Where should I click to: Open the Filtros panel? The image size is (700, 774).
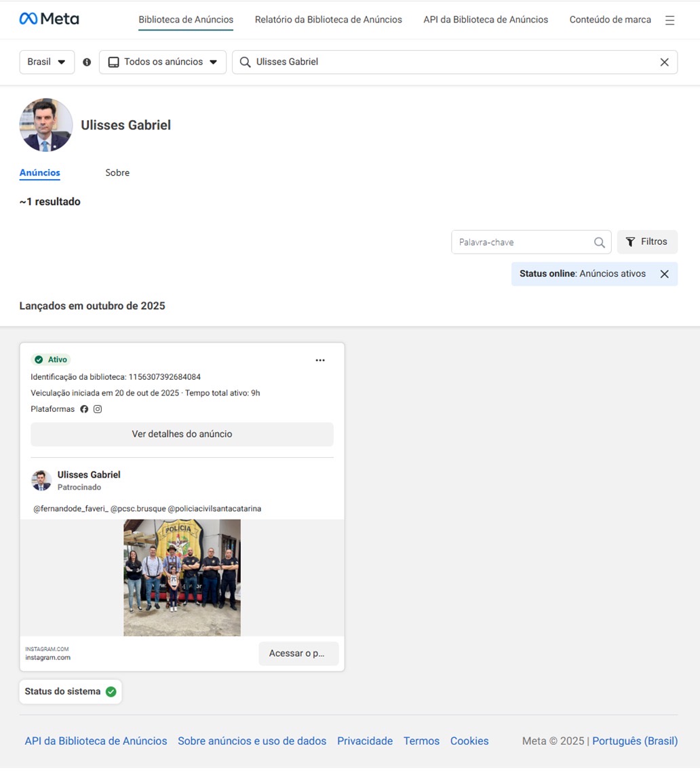click(647, 242)
